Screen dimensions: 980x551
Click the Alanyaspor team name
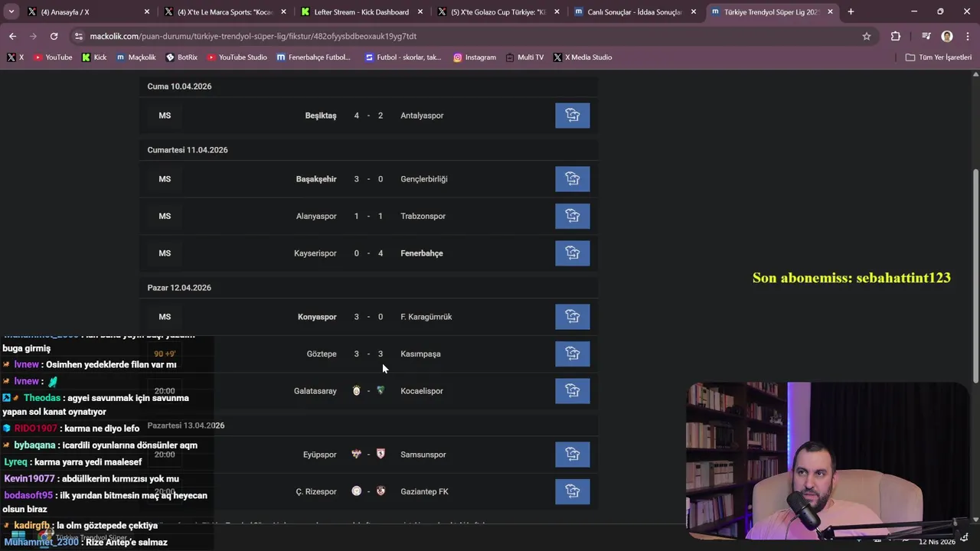pyautogui.click(x=316, y=216)
